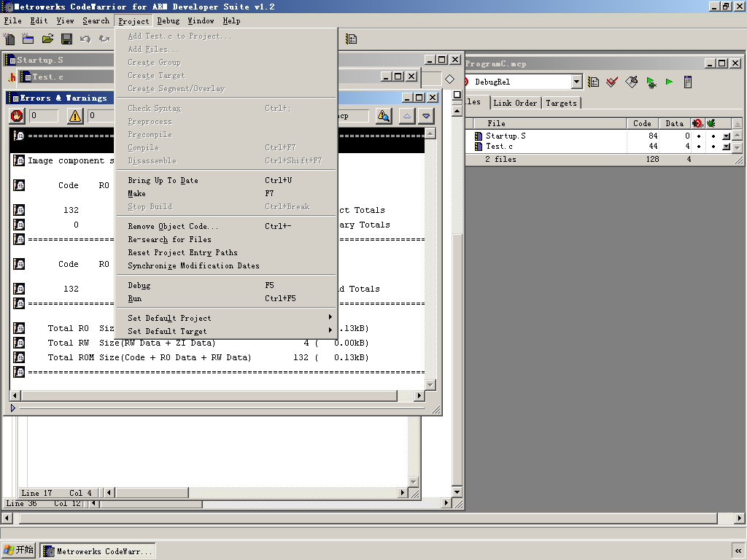
Task: Go to next message with down arrow button
Action: pos(426,116)
